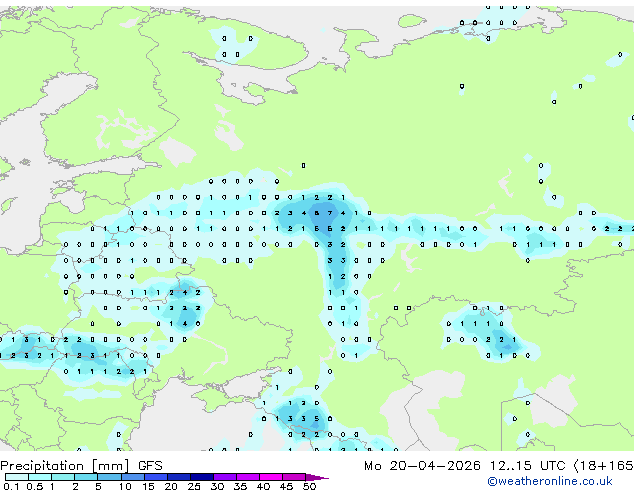Click the '40' legend scale number
This screenshot has width=634, height=490.
click(x=263, y=486)
